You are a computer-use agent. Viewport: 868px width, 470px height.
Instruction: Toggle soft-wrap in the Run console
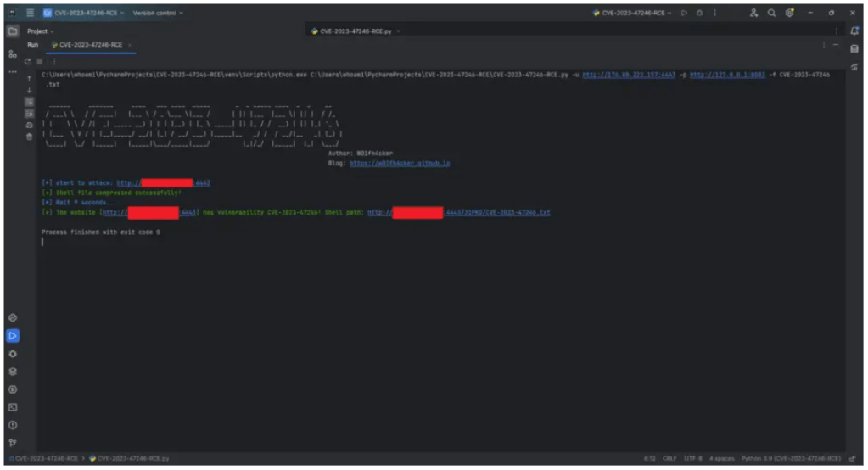29,101
